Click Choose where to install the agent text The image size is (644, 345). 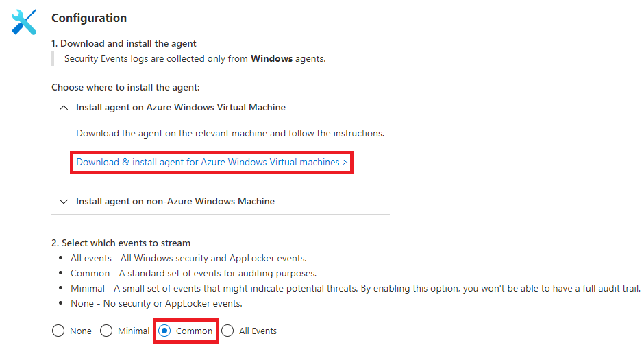coord(125,88)
